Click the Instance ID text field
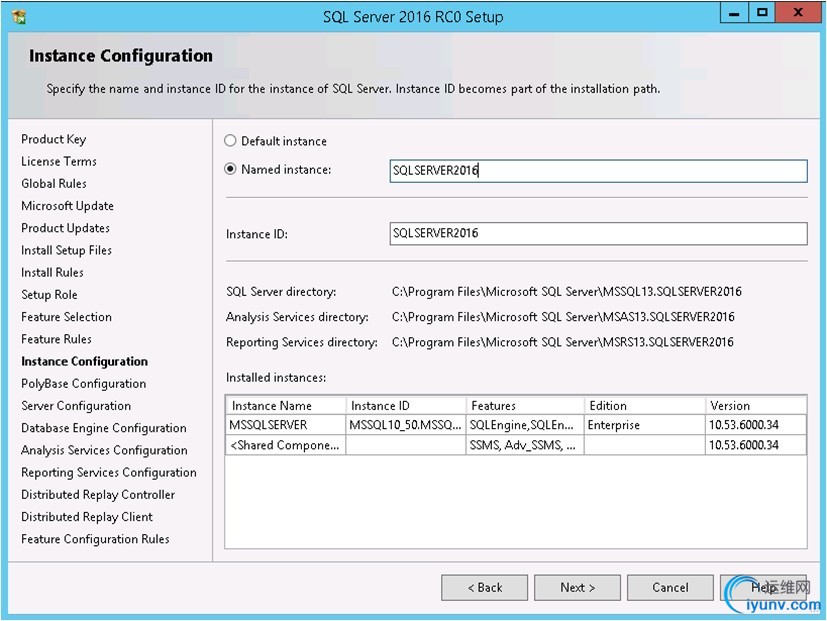The image size is (827, 621). point(597,233)
